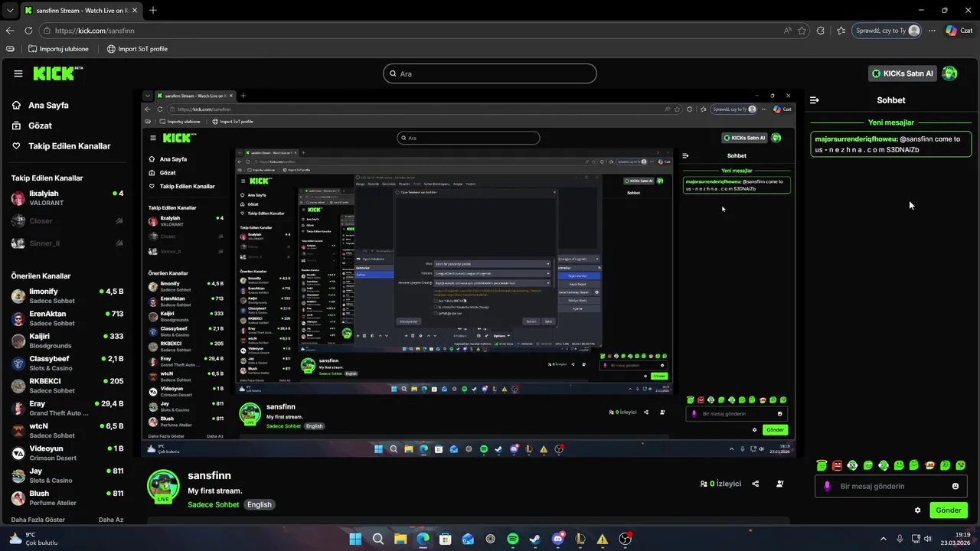980x551 pixels.
Task: Open Spotify from the taskbar
Action: tap(513, 539)
